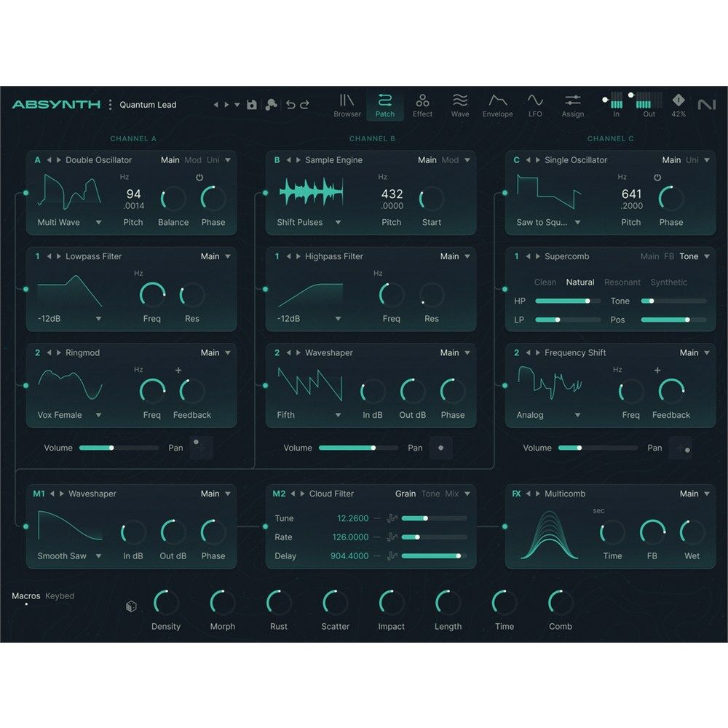The height and width of the screenshot is (728, 728).
Task: Click the plus icon in Frequency Shift module
Action: (657, 371)
